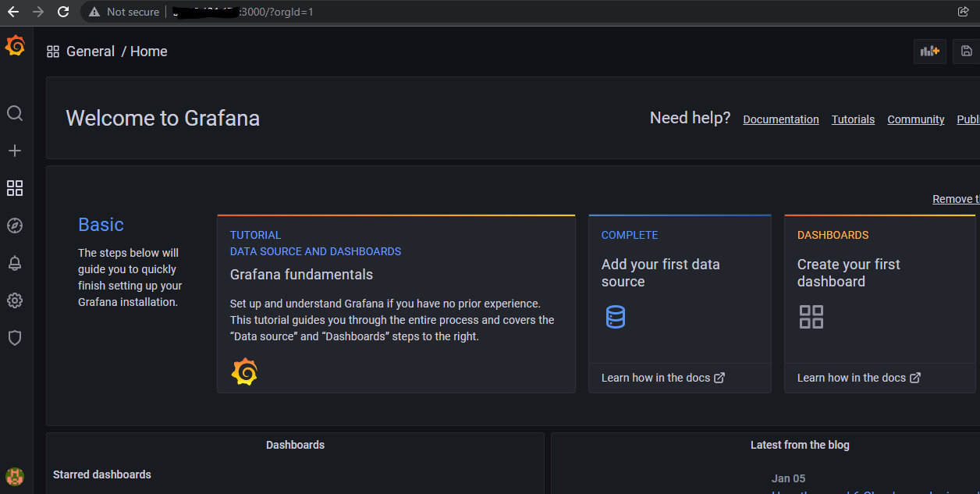Open the user avatar at sidebar bottom
This screenshot has width=980, height=494.
(15, 477)
